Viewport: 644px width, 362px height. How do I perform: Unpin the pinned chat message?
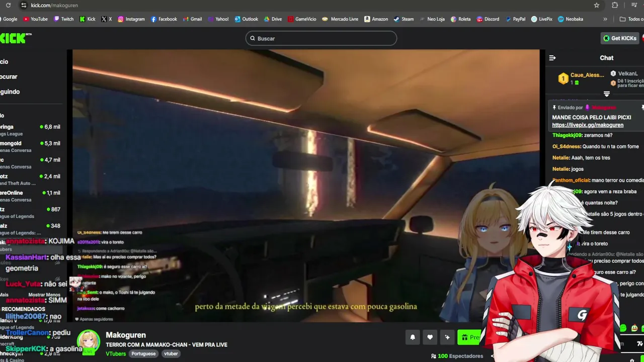[642, 108]
